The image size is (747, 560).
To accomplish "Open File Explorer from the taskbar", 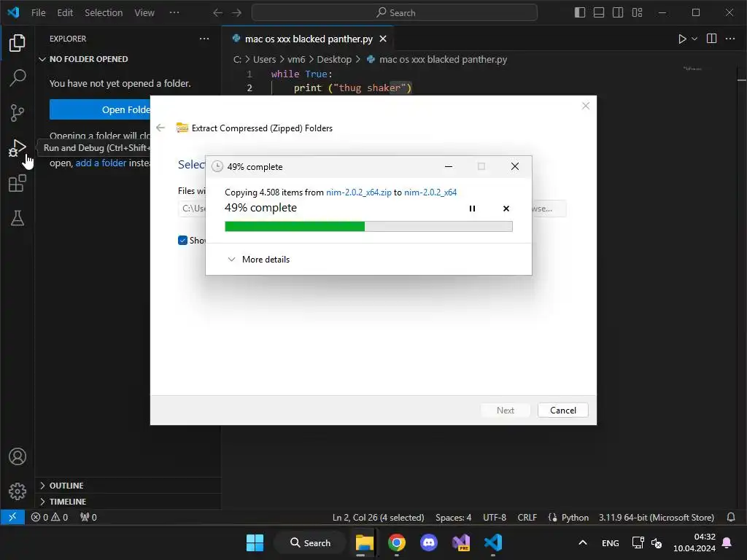I will tap(365, 542).
